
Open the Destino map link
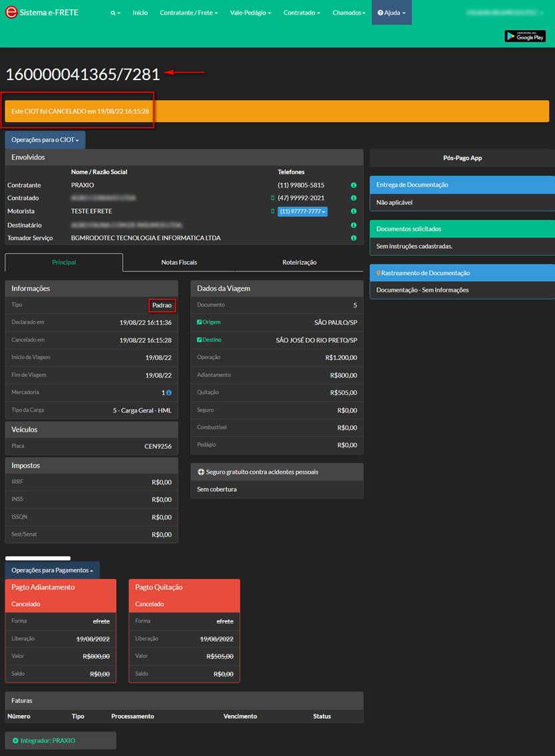point(209,340)
